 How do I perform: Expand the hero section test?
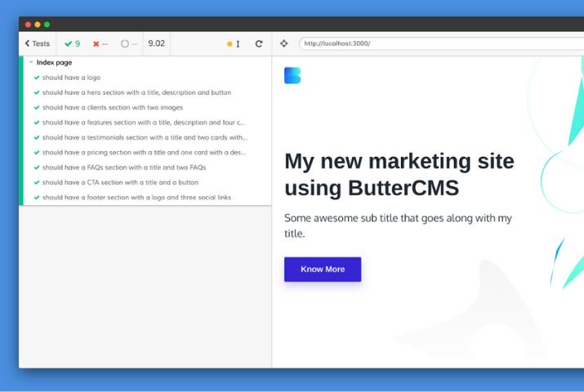click(136, 93)
